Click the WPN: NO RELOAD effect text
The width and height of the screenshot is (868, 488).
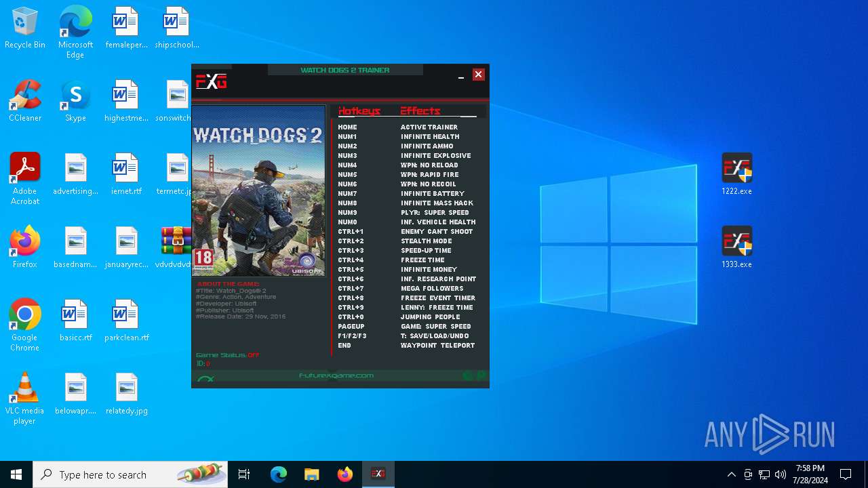pyautogui.click(x=429, y=165)
